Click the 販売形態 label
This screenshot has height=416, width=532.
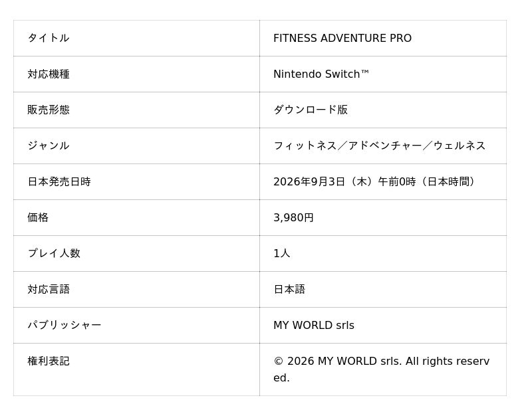click(49, 110)
